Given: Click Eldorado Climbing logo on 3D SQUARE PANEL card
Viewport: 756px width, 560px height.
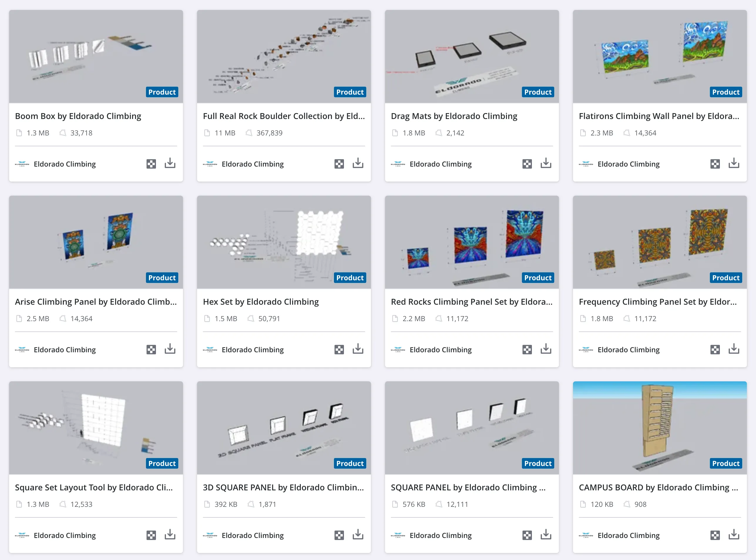Looking at the screenshot, I should click(210, 535).
